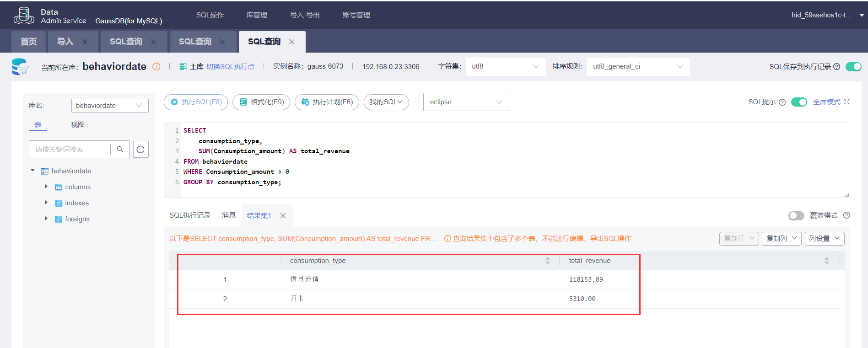The image size is (868, 348).
Task: Click the 192.168.0.23:3306 address text
Action: pos(391,67)
